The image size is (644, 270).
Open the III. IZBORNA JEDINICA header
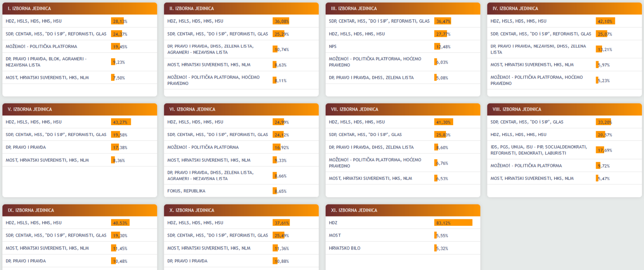[x=403, y=8]
